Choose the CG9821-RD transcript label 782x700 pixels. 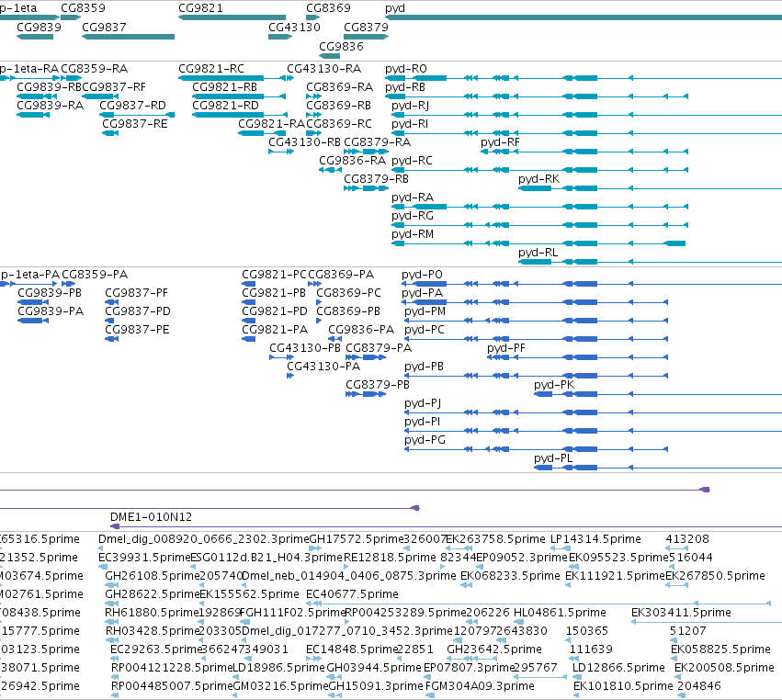(225, 106)
